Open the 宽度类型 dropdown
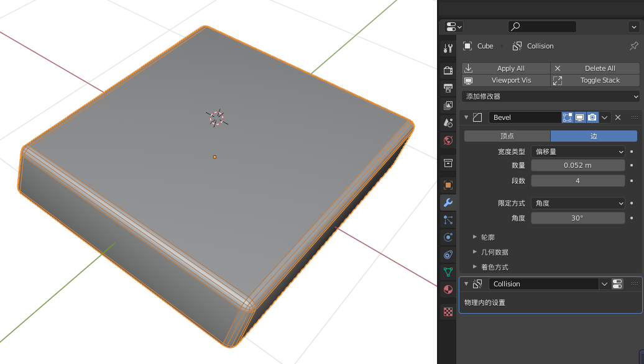Image resolution: width=644 pixels, height=364 pixels. pos(578,151)
